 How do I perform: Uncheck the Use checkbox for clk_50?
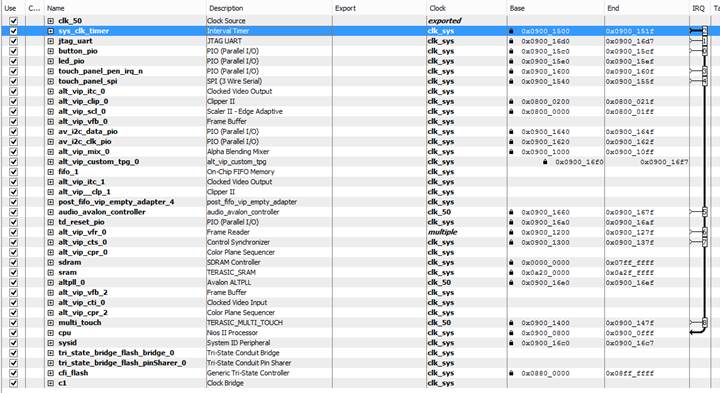click(13, 21)
